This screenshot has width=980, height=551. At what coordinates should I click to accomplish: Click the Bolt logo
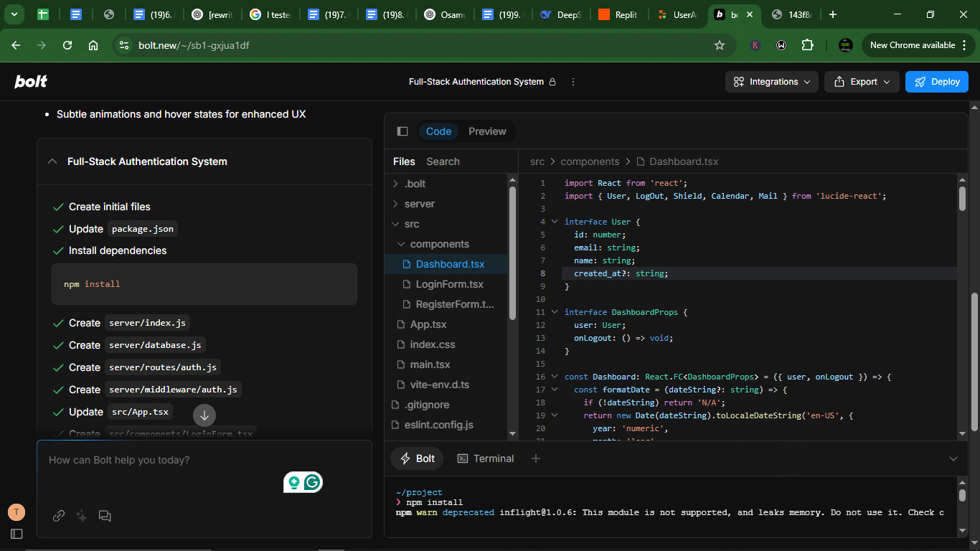click(x=31, y=82)
